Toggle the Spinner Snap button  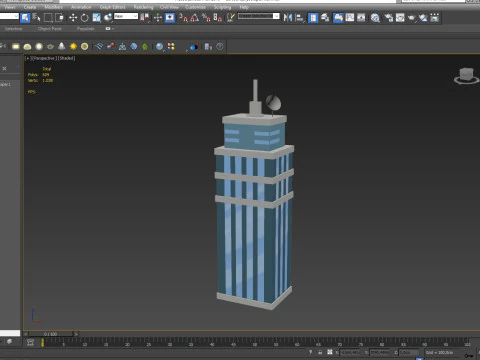218,17
